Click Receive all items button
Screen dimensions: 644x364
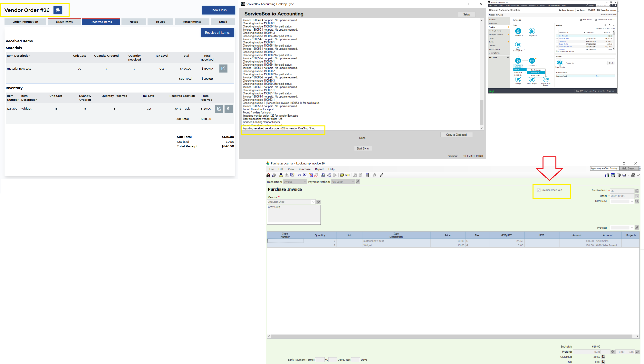coord(217,33)
